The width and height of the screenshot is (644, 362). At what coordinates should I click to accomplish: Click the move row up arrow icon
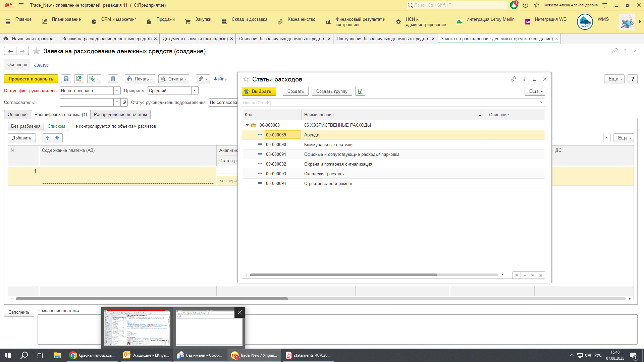48,138
